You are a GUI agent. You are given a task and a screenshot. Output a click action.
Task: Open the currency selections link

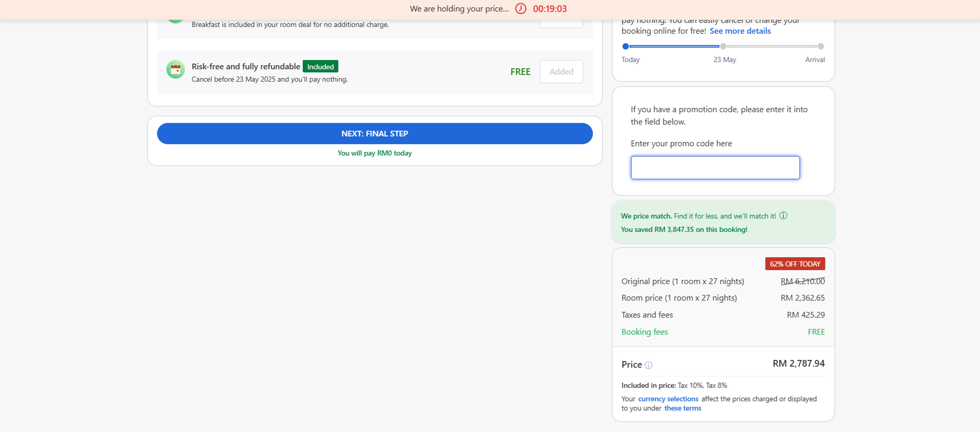pos(668,399)
